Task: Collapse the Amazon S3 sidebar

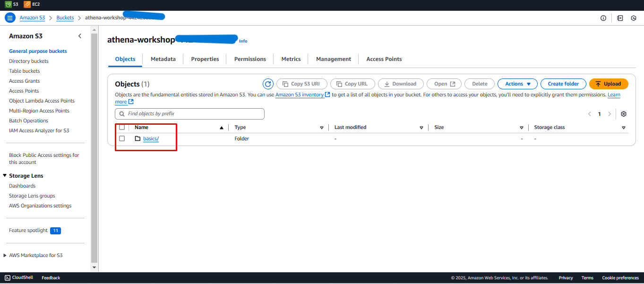Action: click(x=80, y=36)
